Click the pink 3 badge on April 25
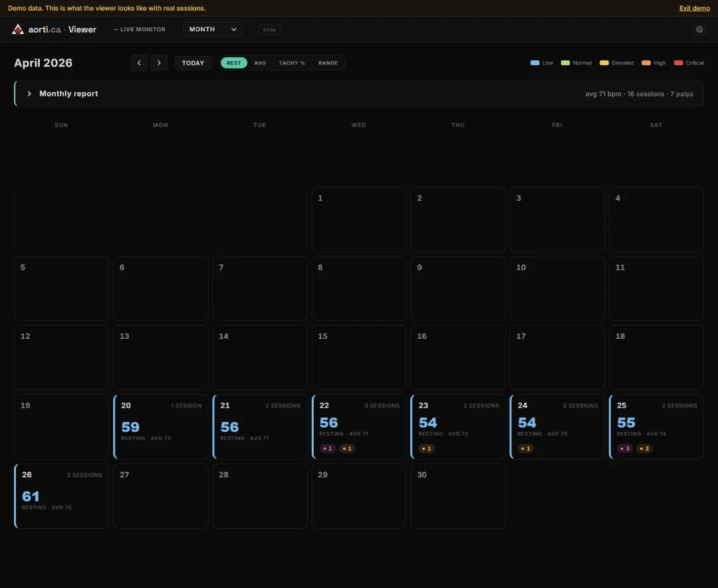Screen dimensions: 718x588 coord(625,448)
